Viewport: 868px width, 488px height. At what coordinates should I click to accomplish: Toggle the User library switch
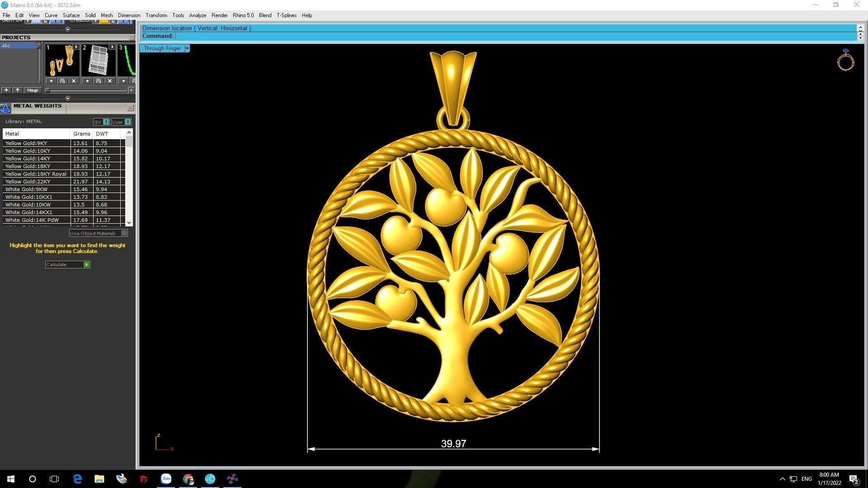coord(121,122)
